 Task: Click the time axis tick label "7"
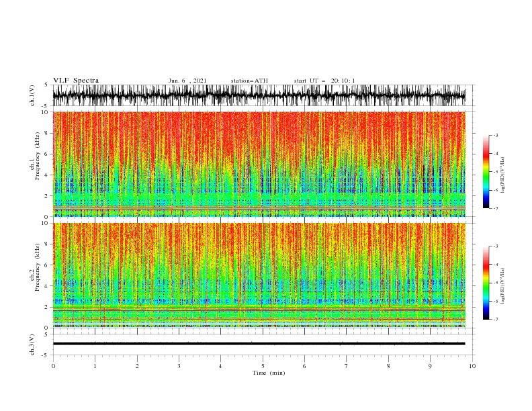pyautogui.click(x=347, y=366)
